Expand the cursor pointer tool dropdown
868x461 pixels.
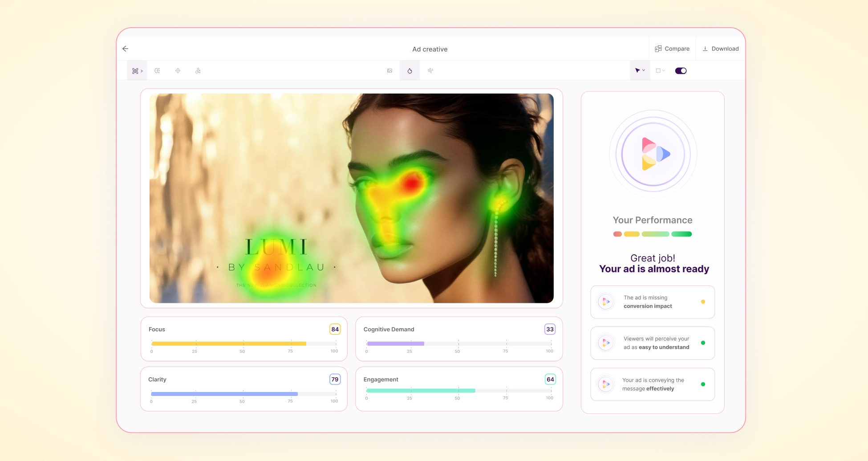(x=640, y=71)
